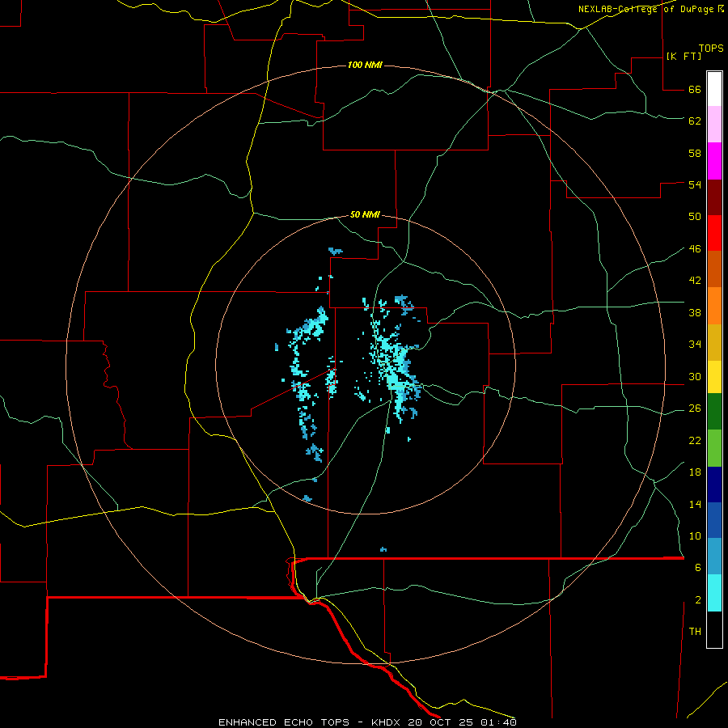Click the sky blue legend swatch

(x=714, y=557)
